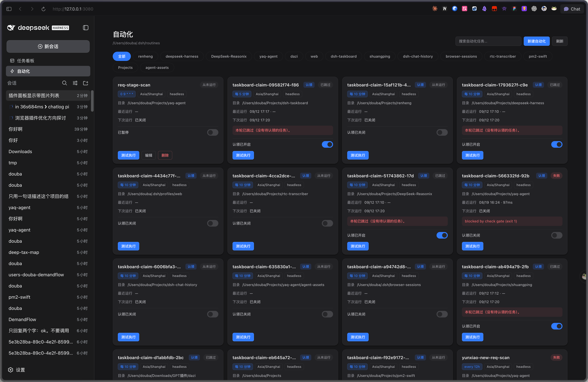The height and width of the screenshot is (382, 588).
Task: Open the Figma extension icon
Action: click(514, 9)
